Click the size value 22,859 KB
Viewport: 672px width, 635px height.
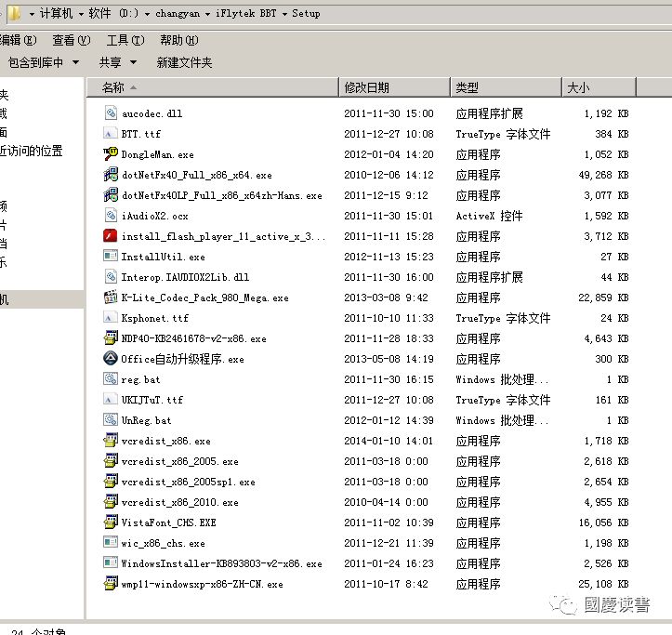point(603,298)
